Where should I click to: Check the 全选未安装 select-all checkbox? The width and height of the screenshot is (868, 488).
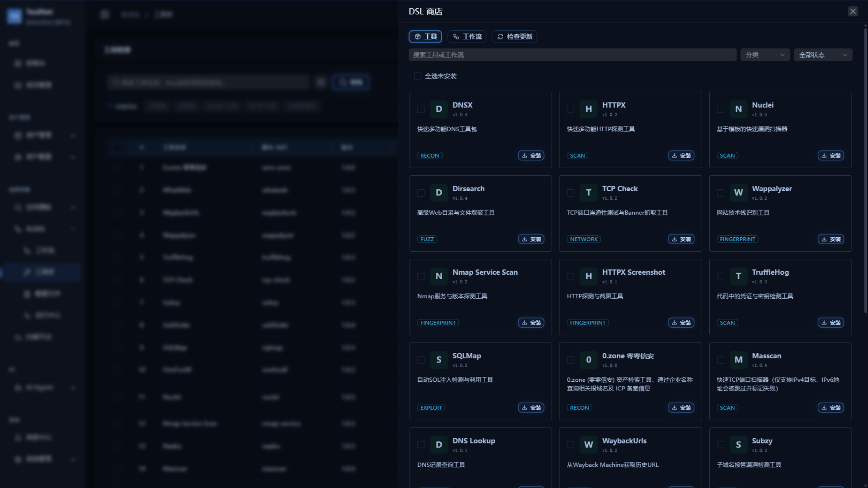(x=418, y=76)
